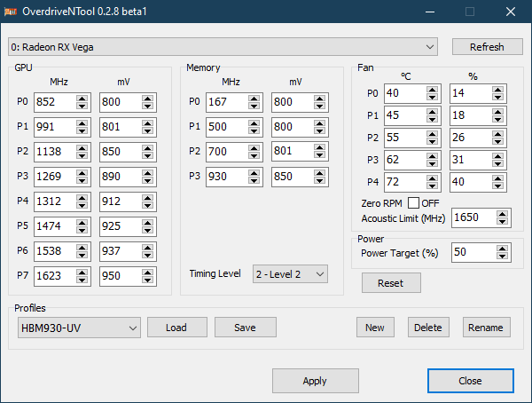Save the current profile

pyautogui.click(x=246, y=328)
